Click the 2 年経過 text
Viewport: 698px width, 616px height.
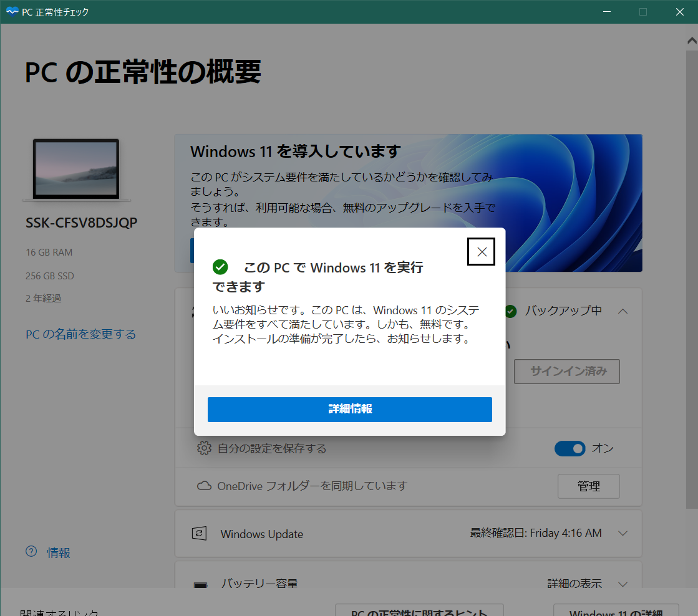(43, 298)
